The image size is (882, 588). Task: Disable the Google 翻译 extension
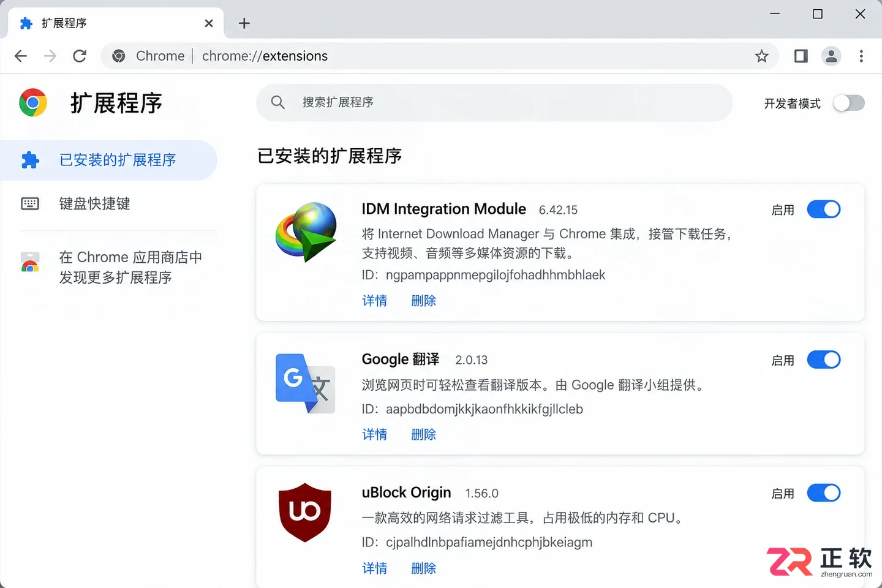(824, 360)
